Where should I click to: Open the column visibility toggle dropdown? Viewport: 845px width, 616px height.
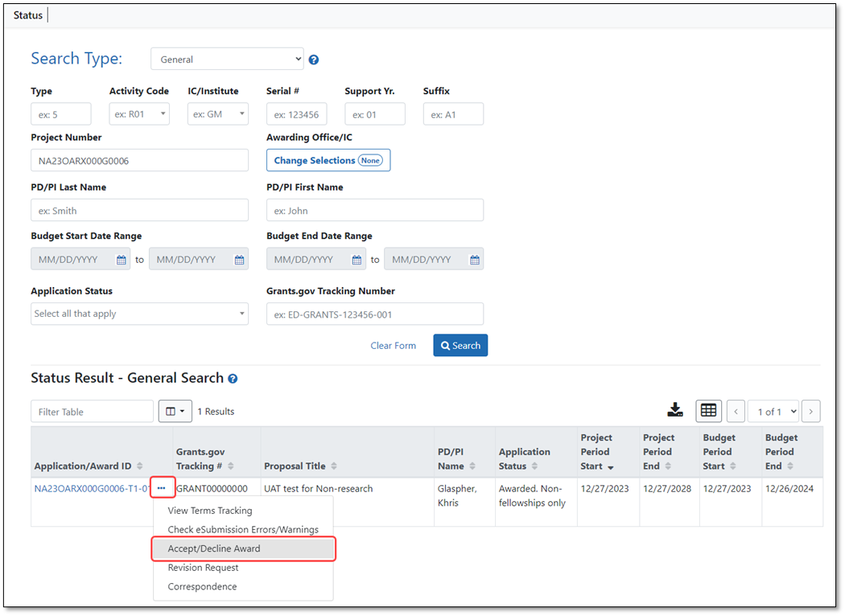(175, 412)
